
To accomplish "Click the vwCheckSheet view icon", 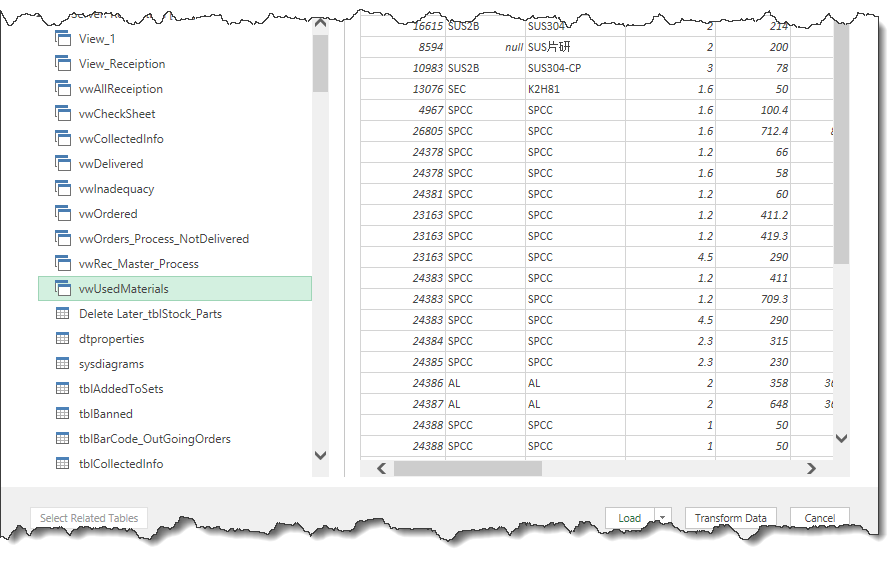I will click(x=63, y=113).
